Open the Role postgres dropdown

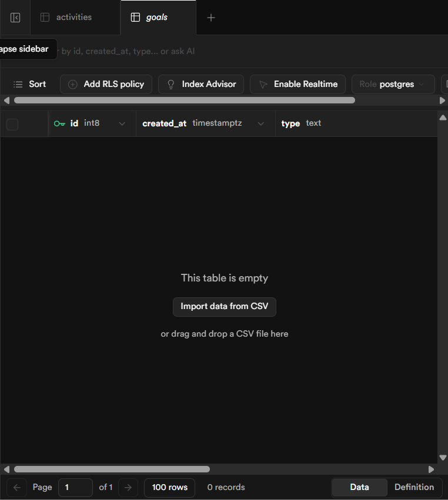pyautogui.click(x=393, y=84)
